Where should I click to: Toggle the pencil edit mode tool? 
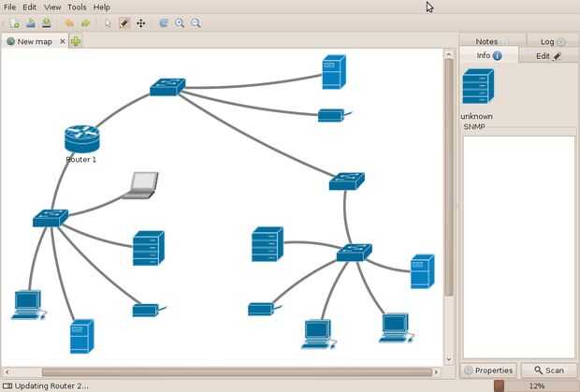pyautogui.click(x=124, y=23)
